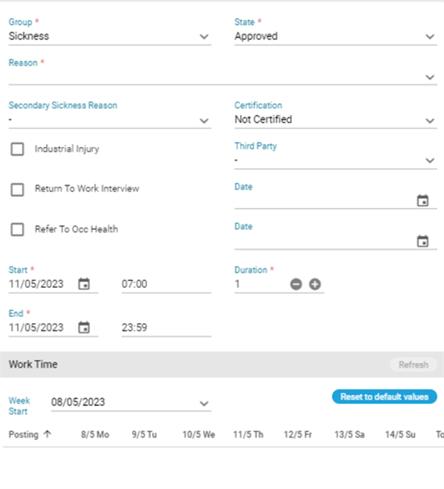Enable Return To Work Interview checkbox
Image resolution: width=444 pixels, height=489 pixels.
(17, 190)
